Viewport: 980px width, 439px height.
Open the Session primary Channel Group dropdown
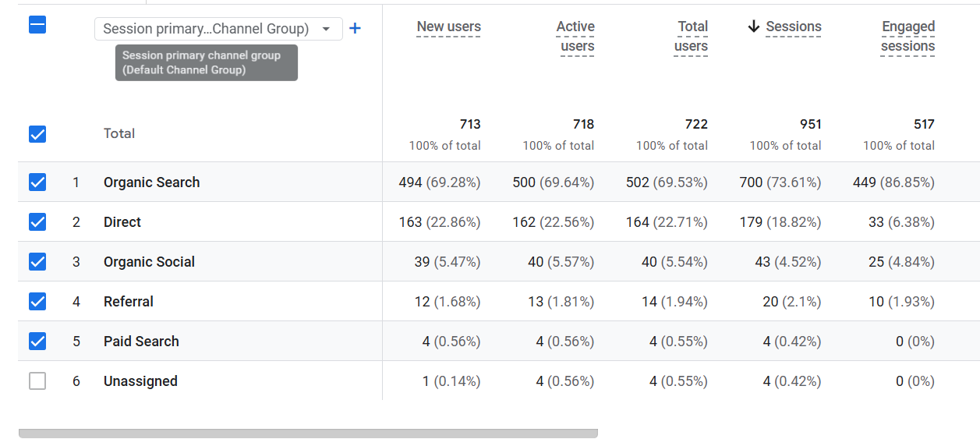point(218,29)
